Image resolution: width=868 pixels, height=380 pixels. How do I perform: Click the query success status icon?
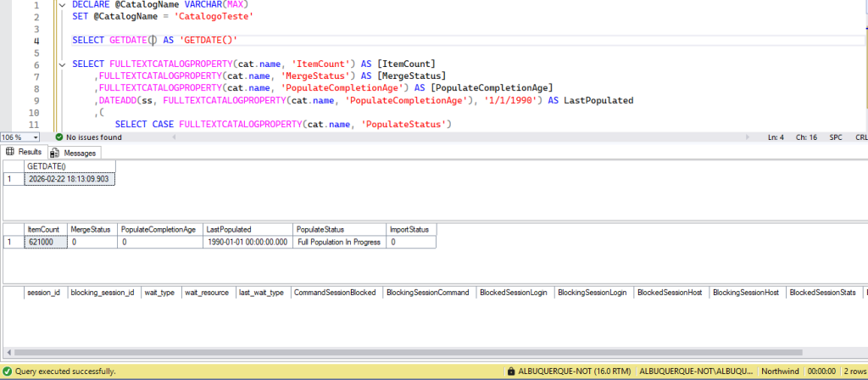point(8,372)
